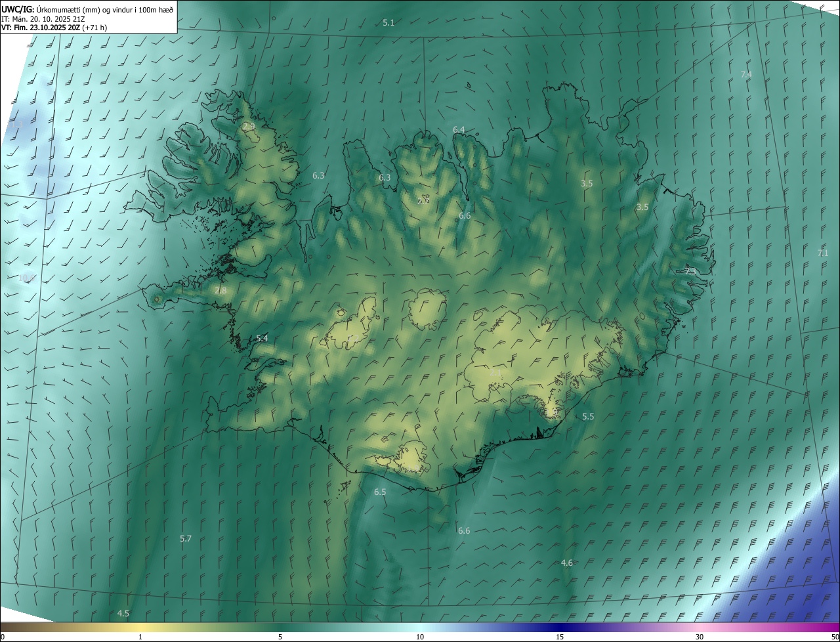This screenshot has height=642, width=840.
Task: Click the 4.5 value label over the ocean
Action: tap(123, 614)
